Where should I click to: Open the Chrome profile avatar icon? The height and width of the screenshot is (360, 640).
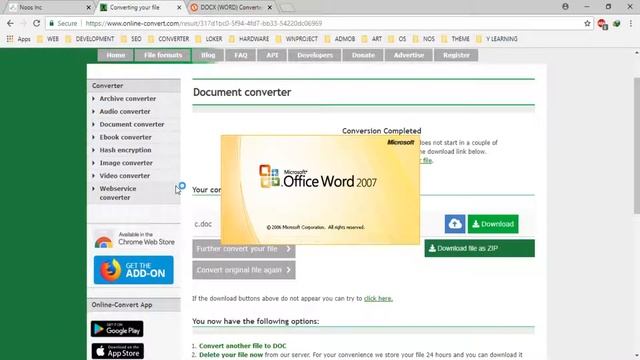565,7
